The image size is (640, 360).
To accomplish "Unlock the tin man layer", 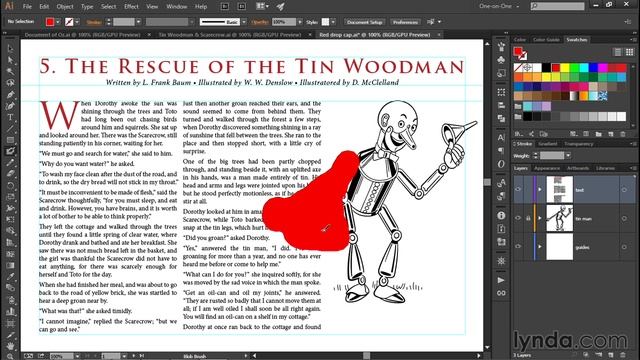I will click(528, 218).
